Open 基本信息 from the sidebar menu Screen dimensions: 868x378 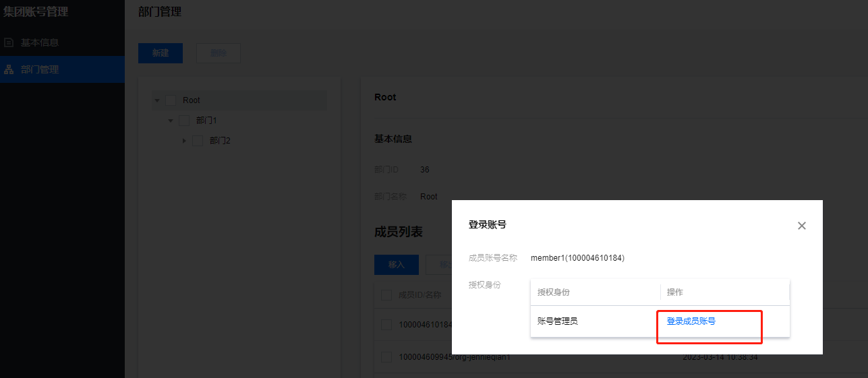coord(39,42)
